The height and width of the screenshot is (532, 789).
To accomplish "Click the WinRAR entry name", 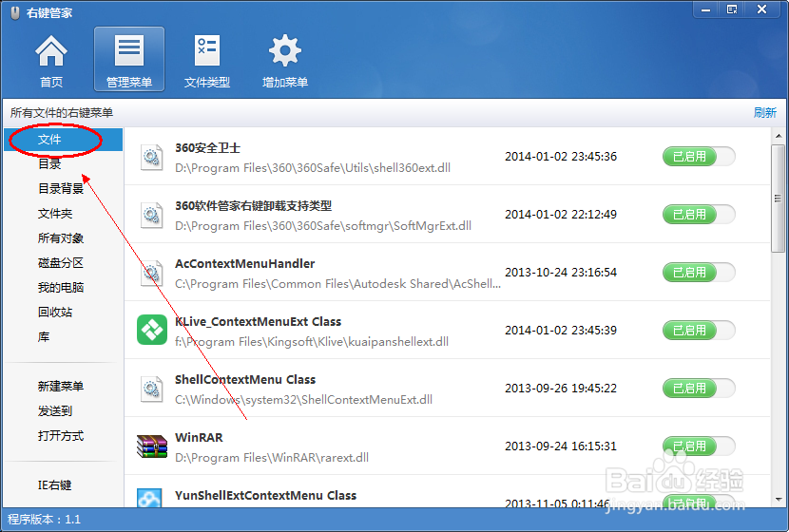I will 199,437.
